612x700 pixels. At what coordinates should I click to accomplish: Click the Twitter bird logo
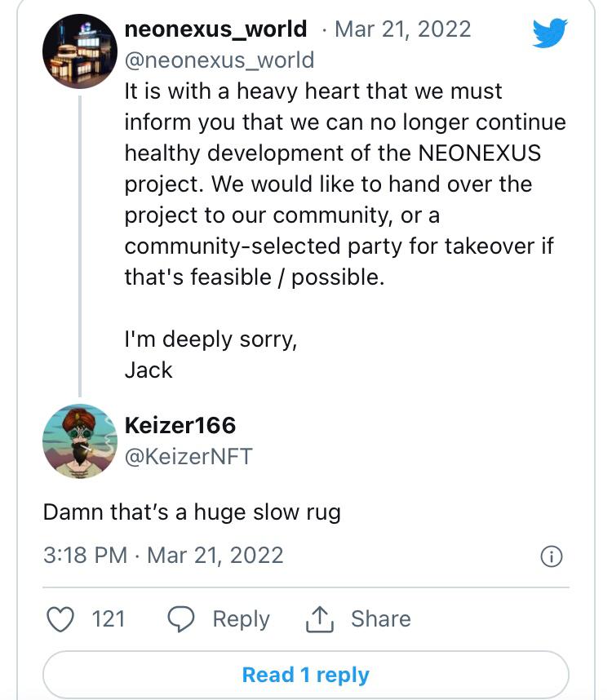pyautogui.click(x=549, y=33)
